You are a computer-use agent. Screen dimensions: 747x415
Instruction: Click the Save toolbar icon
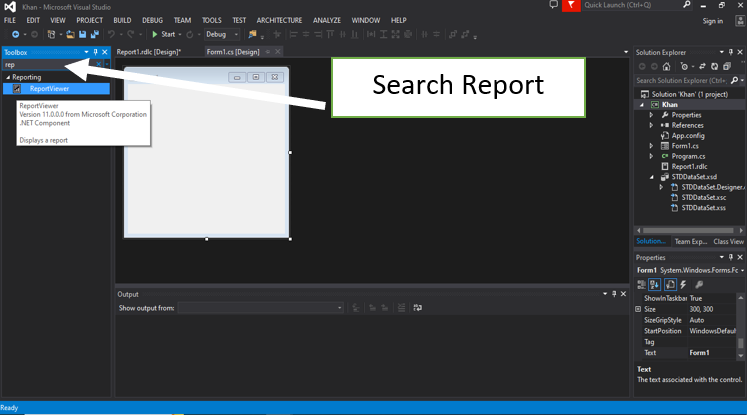click(82, 34)
